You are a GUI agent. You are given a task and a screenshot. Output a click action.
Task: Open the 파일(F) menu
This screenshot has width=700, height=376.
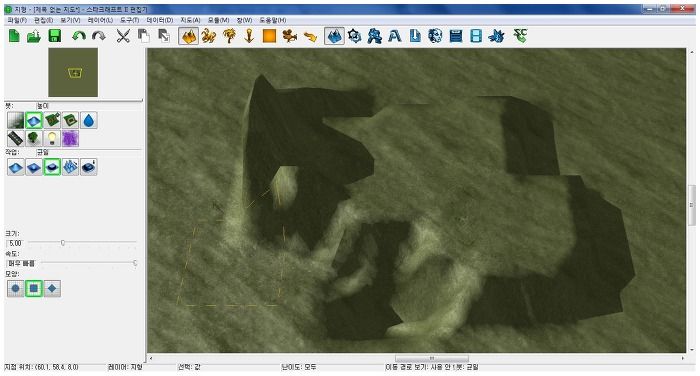(x=17, y=20)
